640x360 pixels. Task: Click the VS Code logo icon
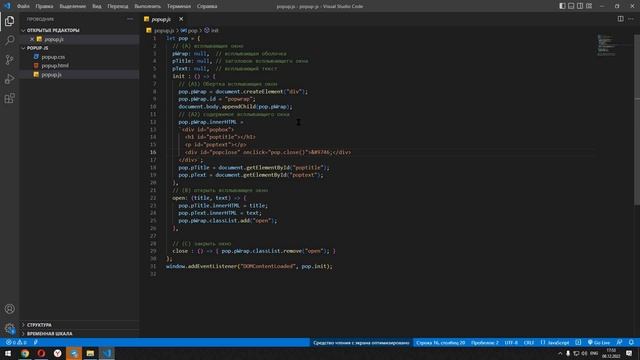tap(7, 6)
